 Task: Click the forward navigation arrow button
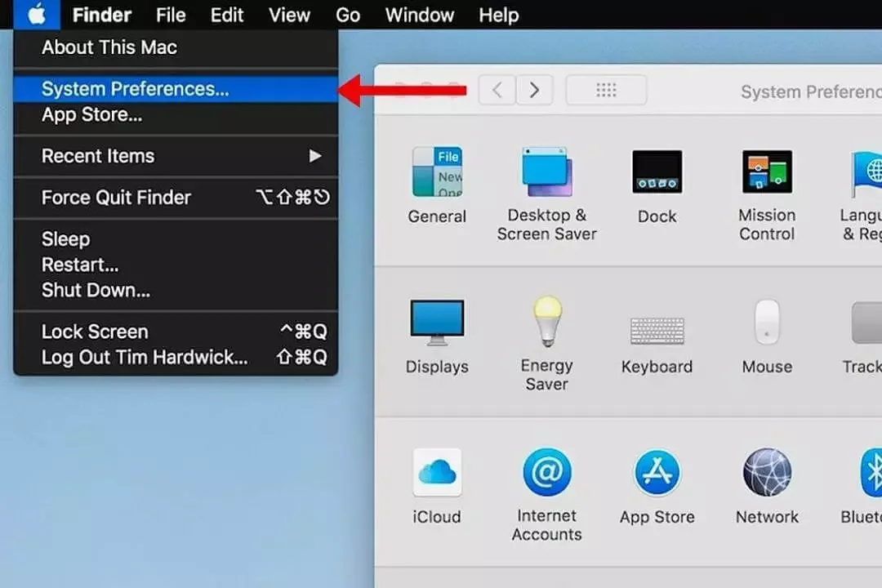click(x=534, y=90)
